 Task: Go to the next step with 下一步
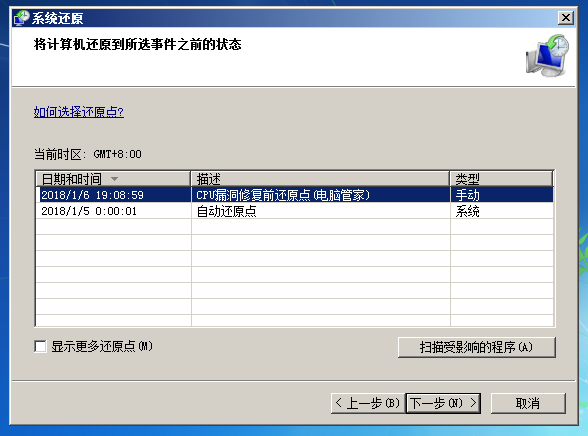pos(443,403)
